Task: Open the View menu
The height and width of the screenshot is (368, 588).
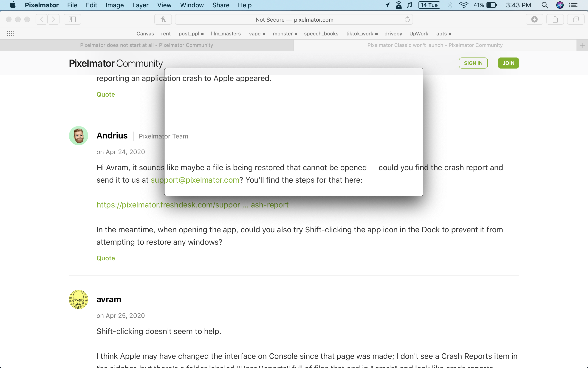Action: point(164,5)
